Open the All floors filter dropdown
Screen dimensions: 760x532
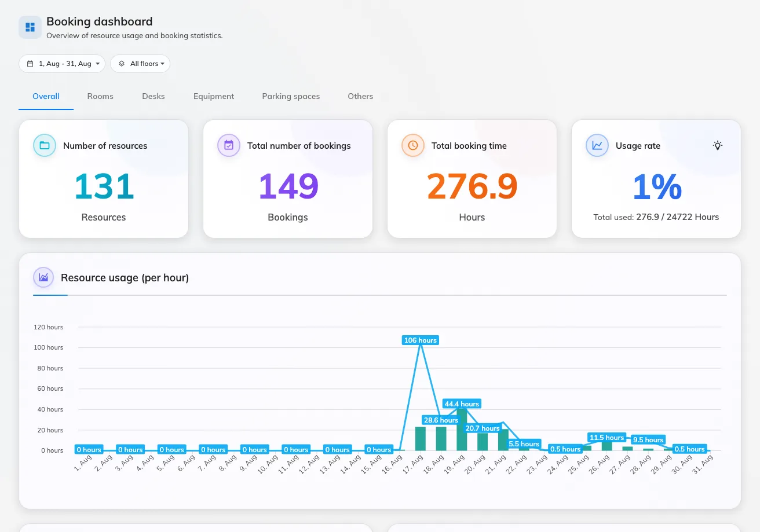[x=140, y=64]
